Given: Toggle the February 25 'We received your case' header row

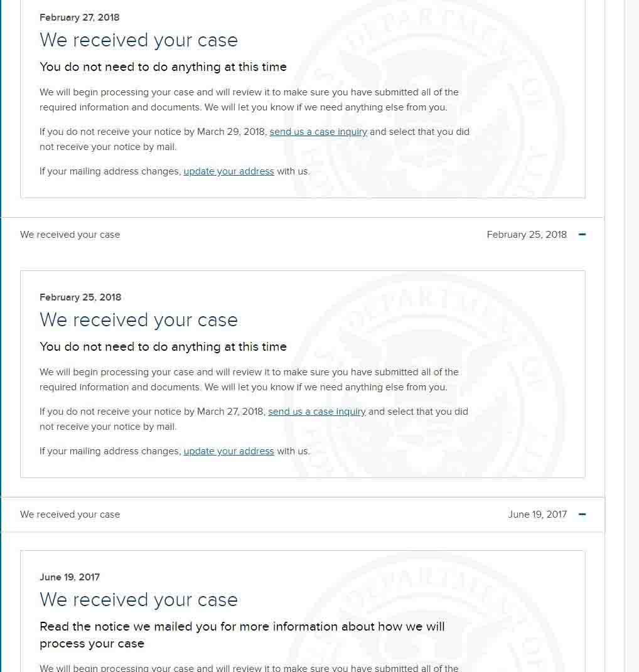Looking at the screenshot, I should point(303,235).
